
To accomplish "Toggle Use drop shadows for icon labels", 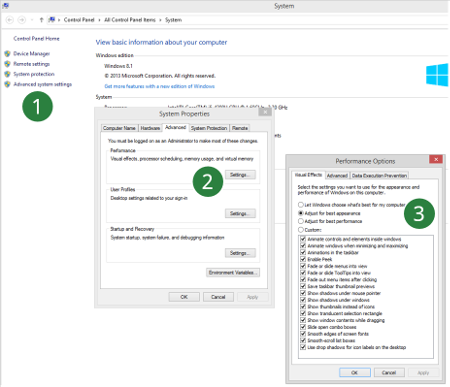I will (x=303, y=347).
